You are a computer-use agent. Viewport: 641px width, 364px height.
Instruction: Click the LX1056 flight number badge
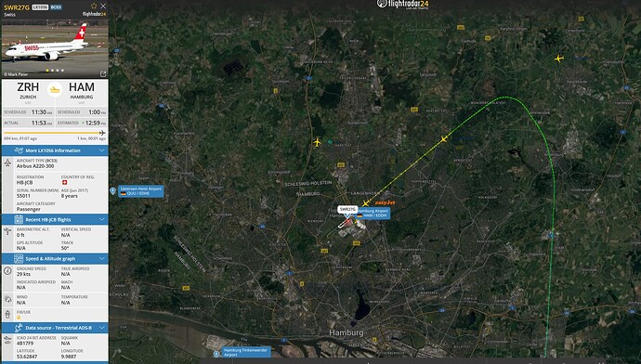click(40, 7)
